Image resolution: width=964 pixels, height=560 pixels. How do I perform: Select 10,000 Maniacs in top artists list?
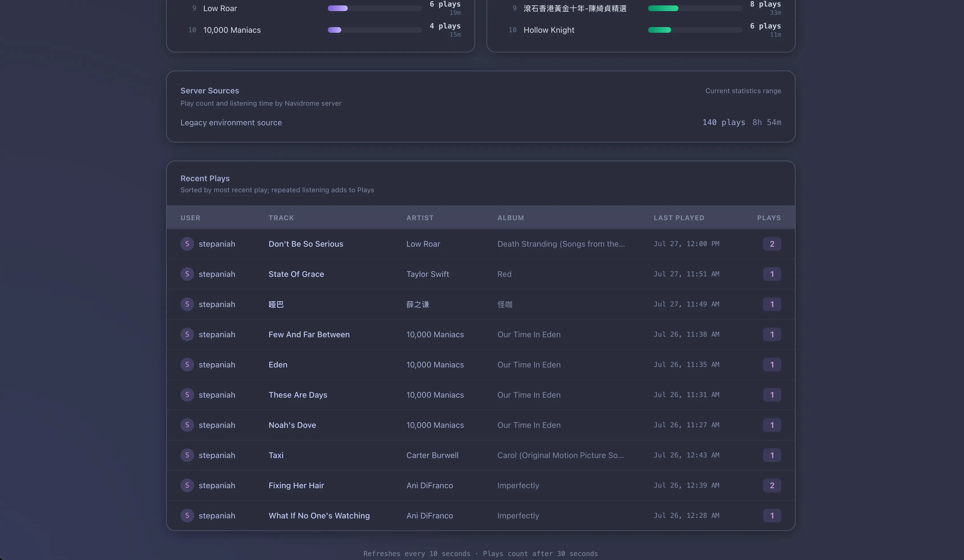tap(232, 30)
